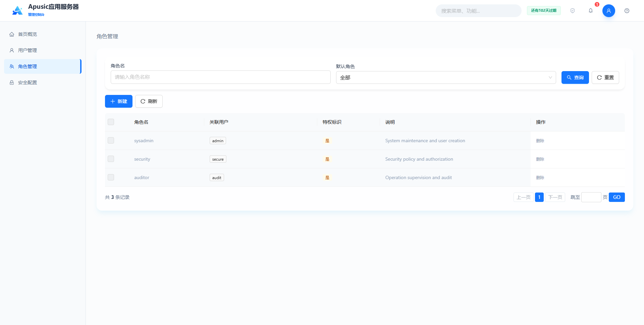The height and width of the screenshot is (325, 644).
Task: Open the user avatar menu
Action: coord(609,11)
